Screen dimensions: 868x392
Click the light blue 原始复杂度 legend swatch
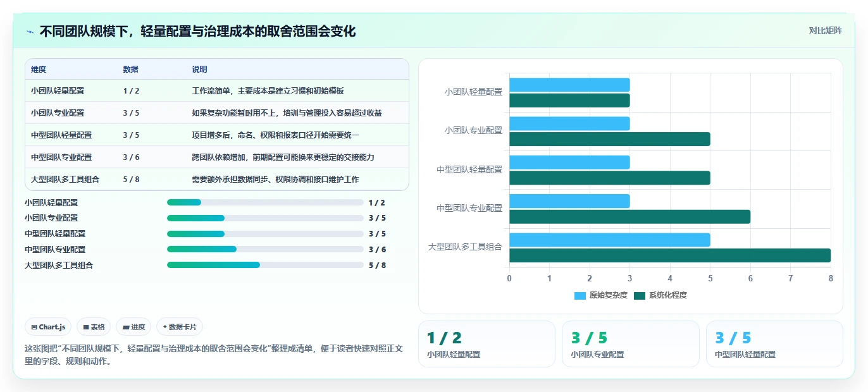[580, 295]
